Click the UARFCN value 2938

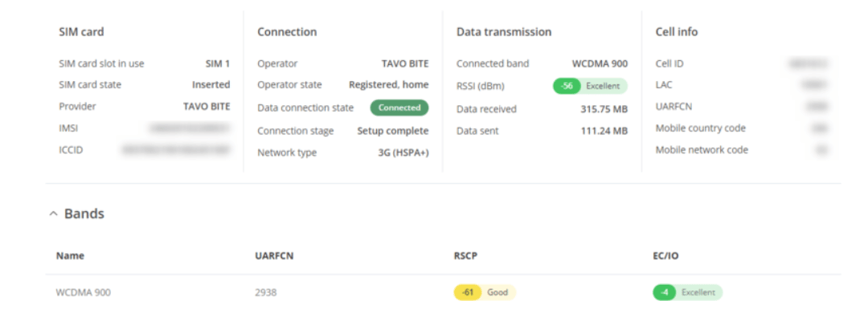pos(265,292)
